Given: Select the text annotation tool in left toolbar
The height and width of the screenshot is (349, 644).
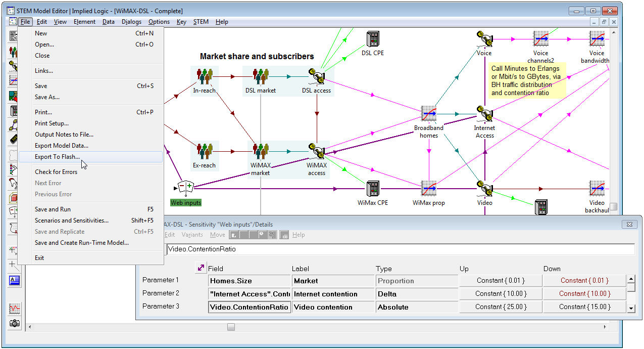Looking at the screenshot, I should [x=15, y=280].
